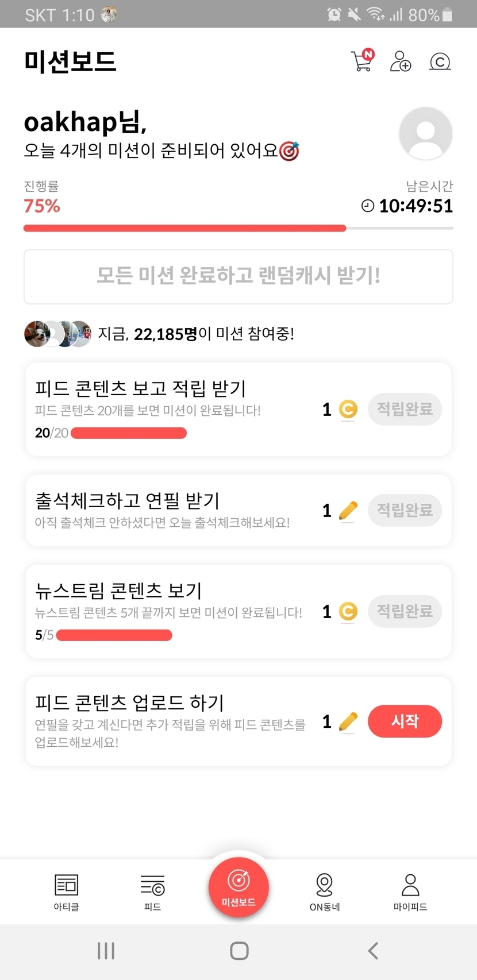
Task: Tap the pencil icon for 피드 콘텐츠 업로드 하기
Action: 348,722
